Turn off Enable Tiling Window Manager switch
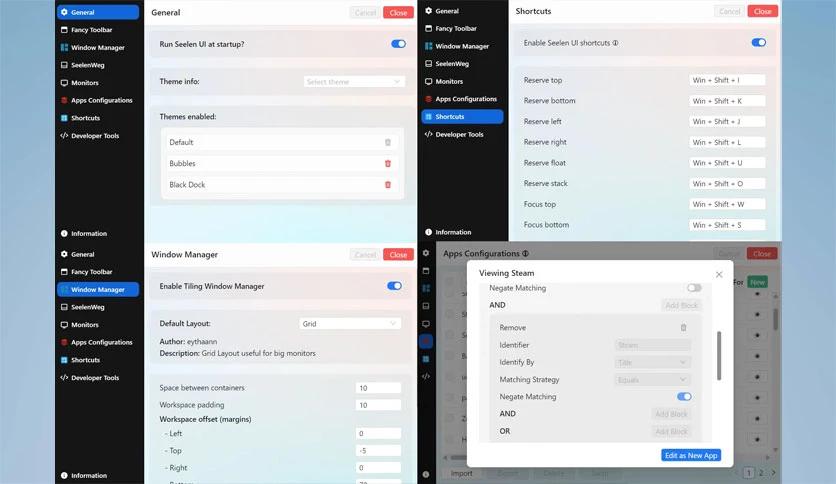Viewport: 836px width, 484px height. pyautogui.click(x=395, y=286)
